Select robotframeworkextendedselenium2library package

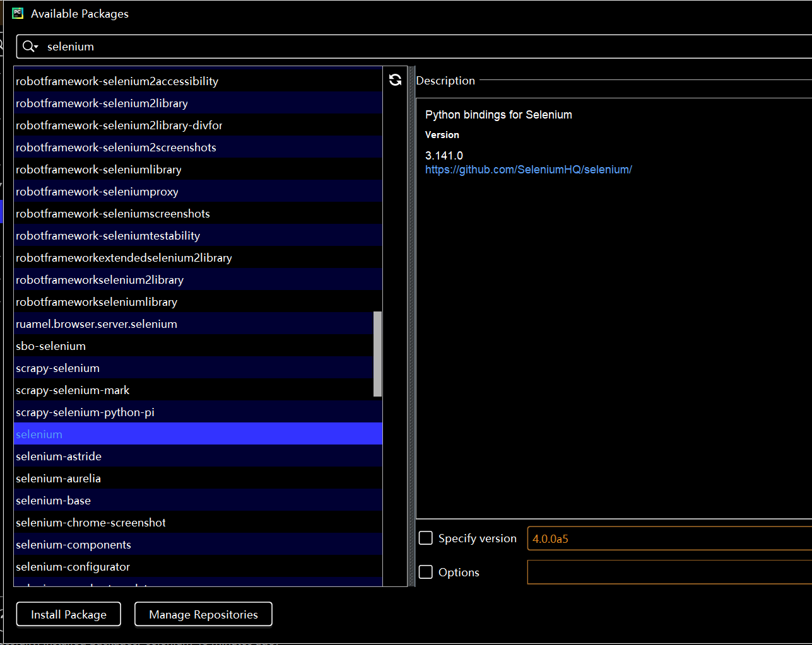pos(198,257)
